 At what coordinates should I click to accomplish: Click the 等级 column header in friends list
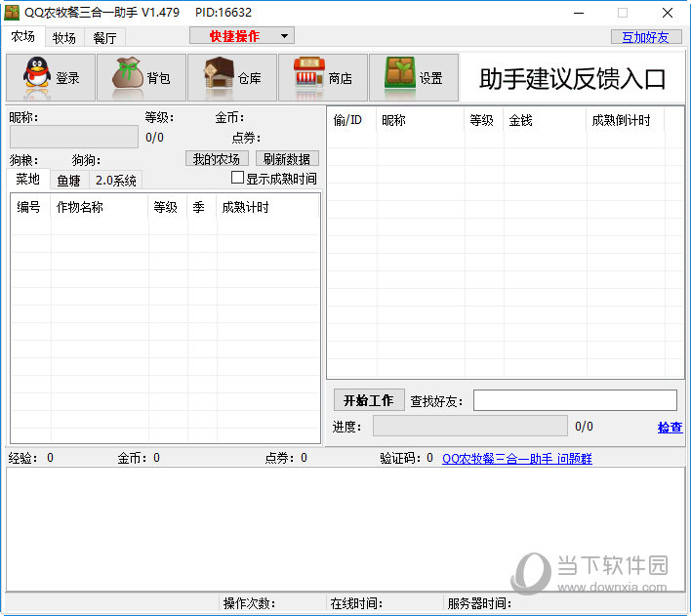pos(484,120)
